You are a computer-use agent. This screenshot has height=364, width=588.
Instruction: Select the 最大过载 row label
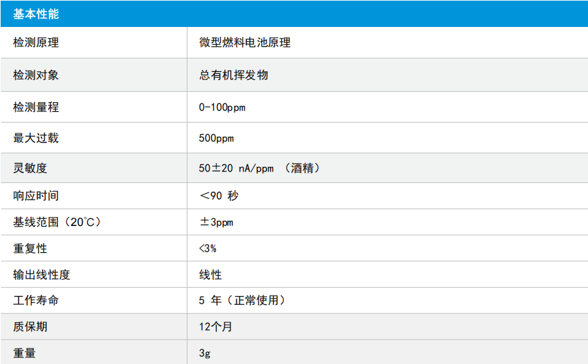click(x=36, y=138)
